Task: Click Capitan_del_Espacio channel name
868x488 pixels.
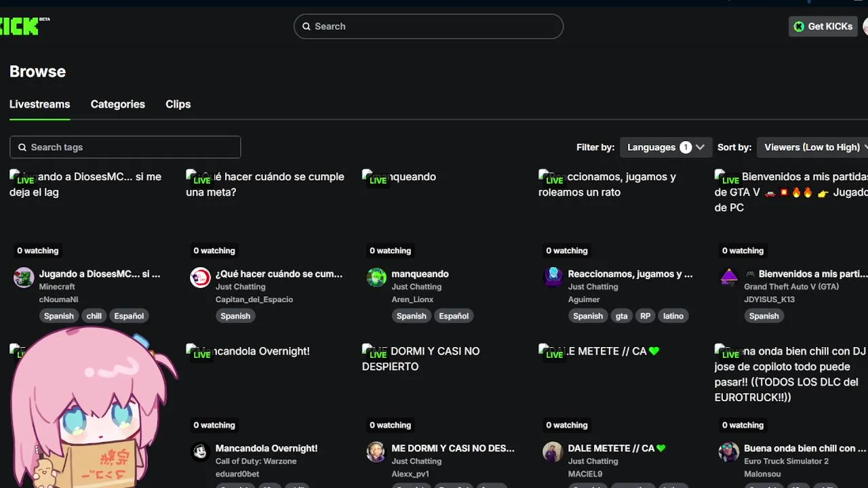Action: (254, 299)
